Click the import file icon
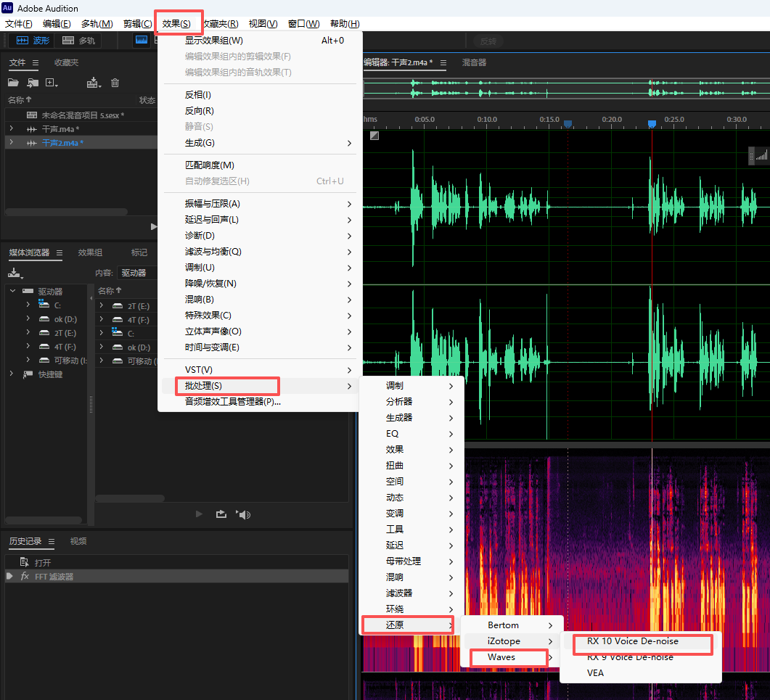Image resolution: width=770 pixels, height=700 pixels. pos(33,83)
